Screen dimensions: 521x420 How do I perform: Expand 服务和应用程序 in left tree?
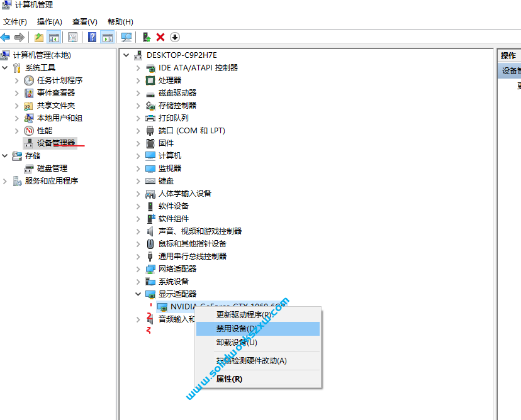click(x=6, y=181)
